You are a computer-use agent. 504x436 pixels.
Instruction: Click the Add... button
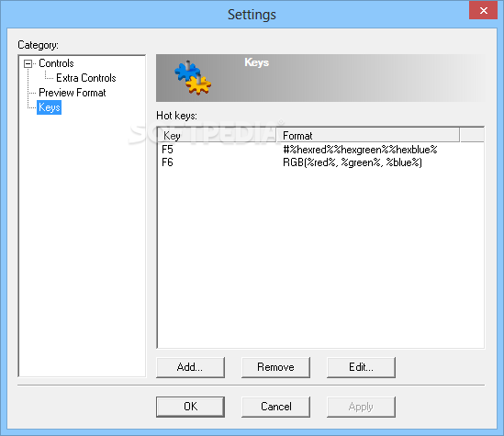190,367
